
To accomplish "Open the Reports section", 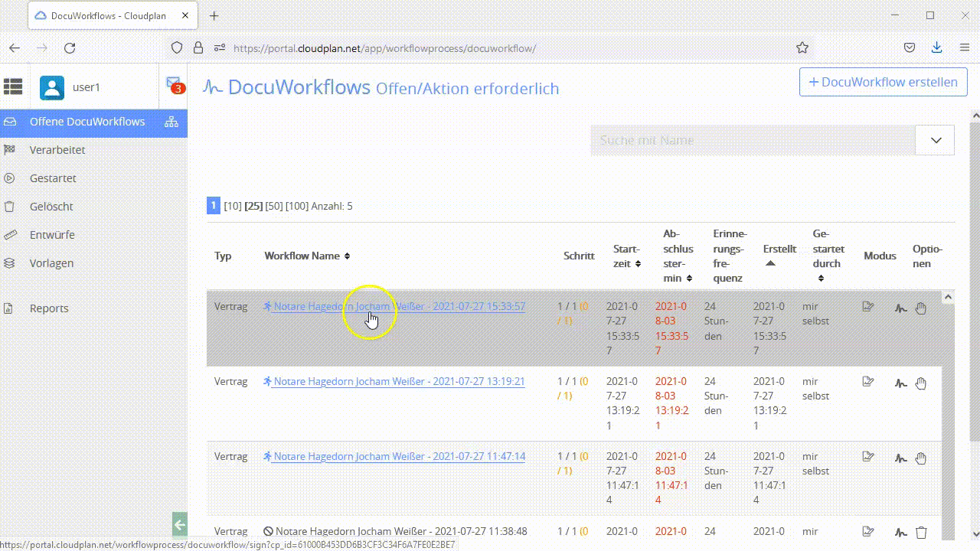I will coord(49,308).
